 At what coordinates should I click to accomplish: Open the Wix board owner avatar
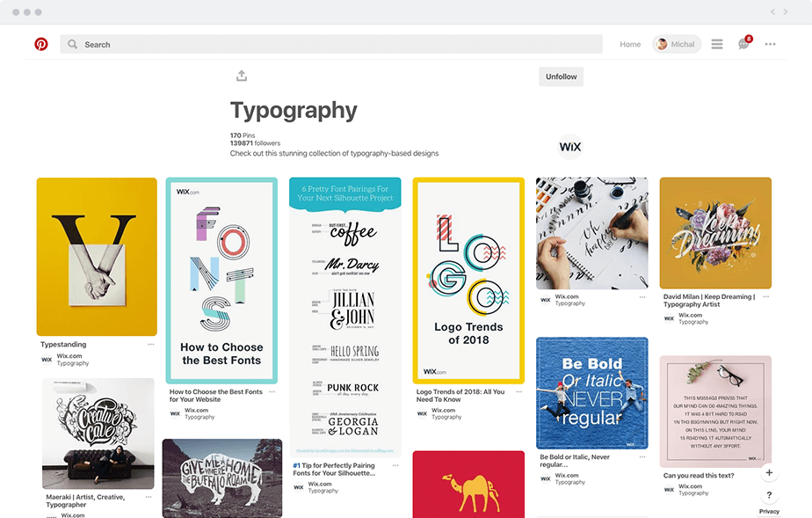click(x=569, y=146)
